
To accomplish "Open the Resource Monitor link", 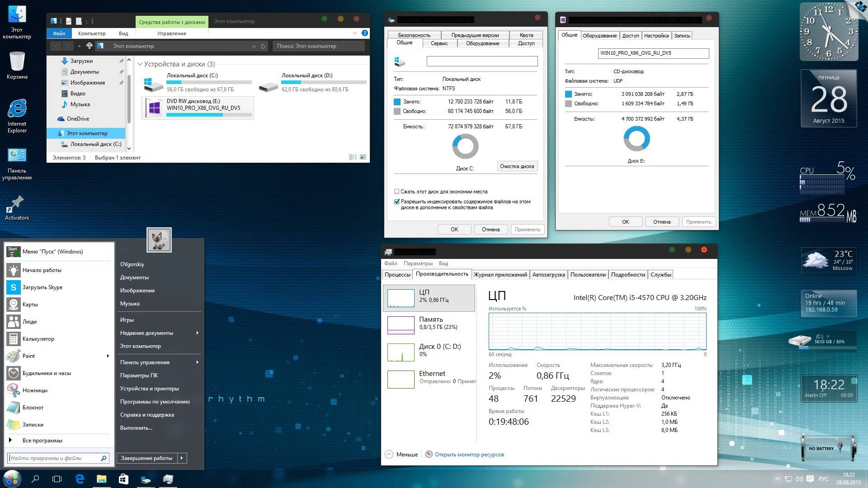I will pos(469,455).
